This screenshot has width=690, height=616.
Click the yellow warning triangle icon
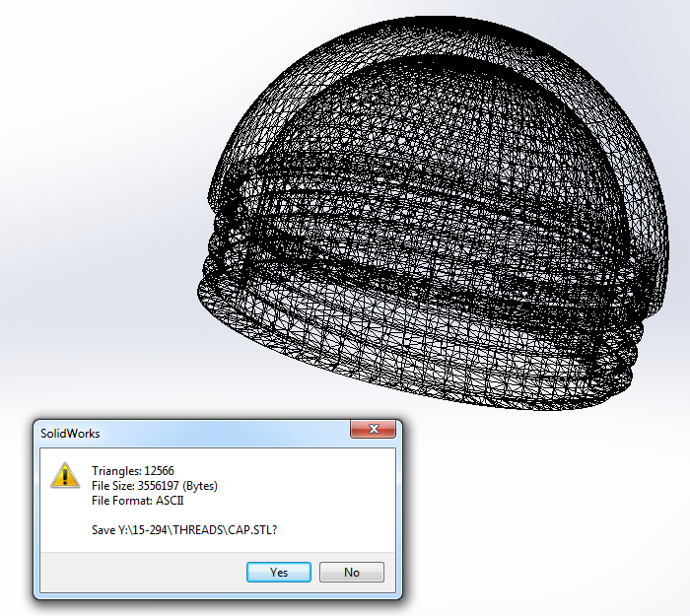[x=66, y=476]
